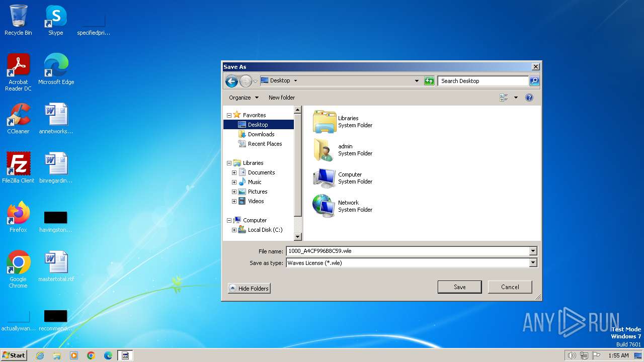Click the volume icon in system tray
Screen dimensions: 644x362
572,355
